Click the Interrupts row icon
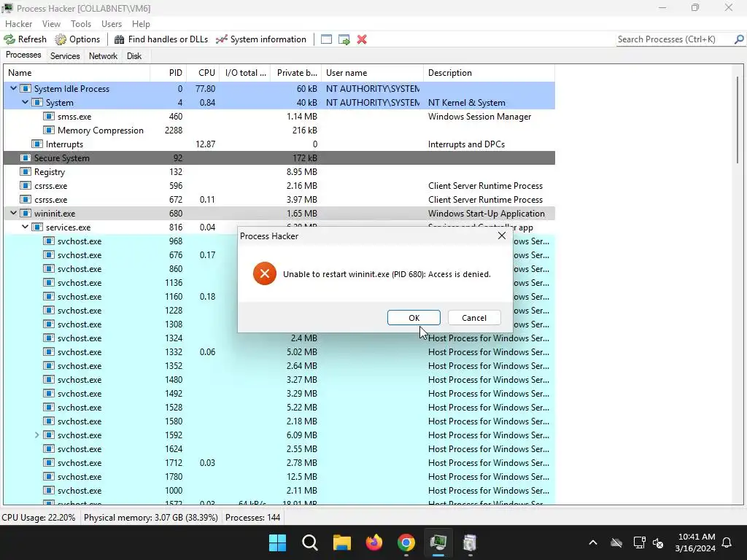This screenshot has height=560, width=747. pos(37,144)
